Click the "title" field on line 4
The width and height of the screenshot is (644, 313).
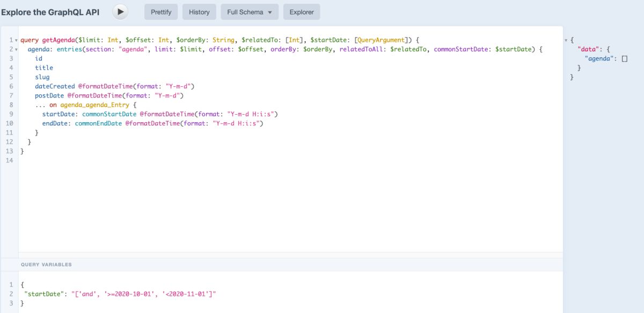tap(44, 68)
